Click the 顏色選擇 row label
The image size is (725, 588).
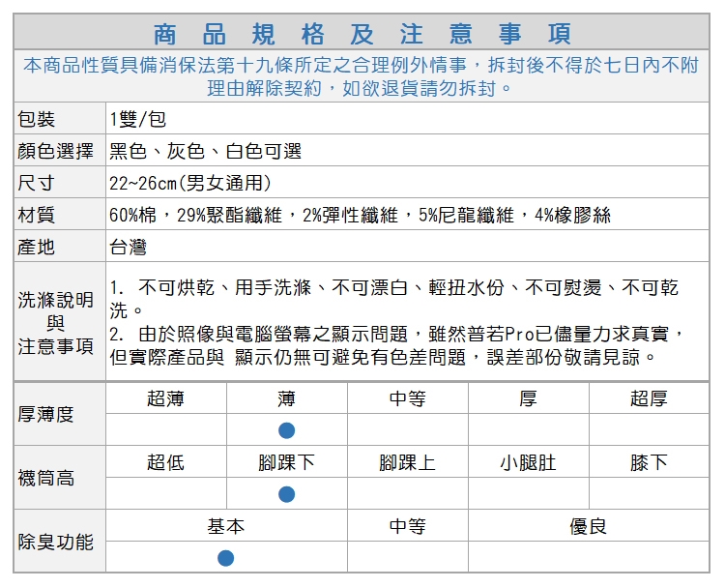tap(56, 152)
